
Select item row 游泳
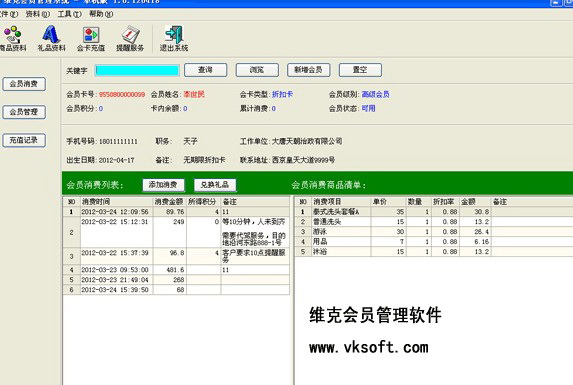(434, 232)
